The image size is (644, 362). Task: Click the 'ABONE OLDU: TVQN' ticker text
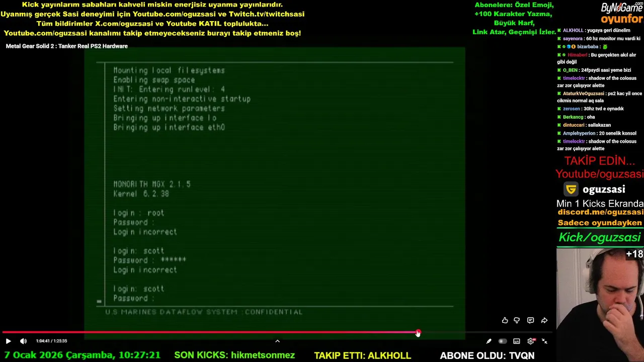pos(487,355)
